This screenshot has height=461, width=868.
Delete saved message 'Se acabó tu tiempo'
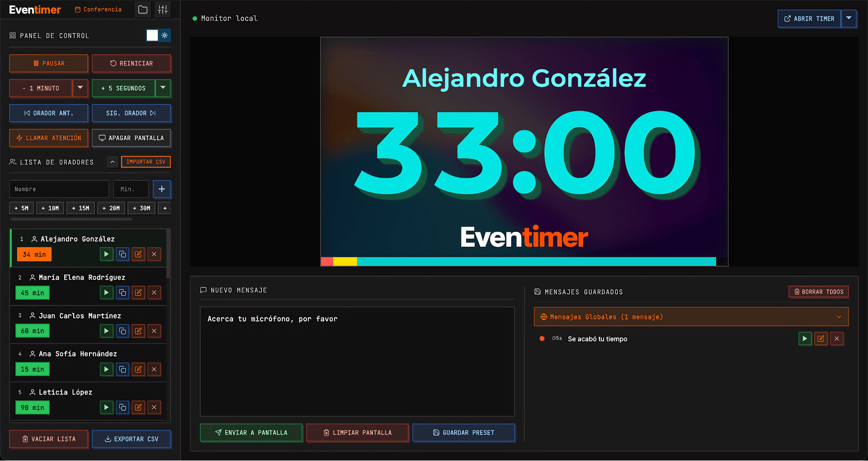[837, 339]
